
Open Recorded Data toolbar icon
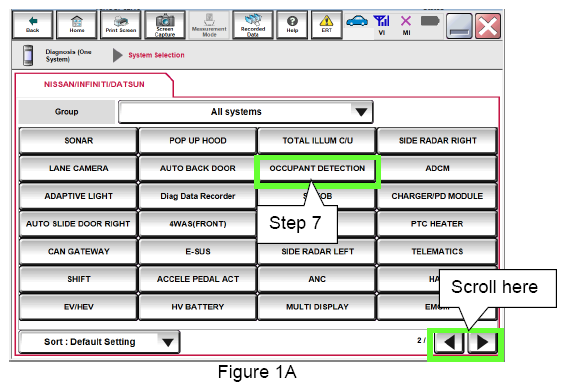pos(253,25)
